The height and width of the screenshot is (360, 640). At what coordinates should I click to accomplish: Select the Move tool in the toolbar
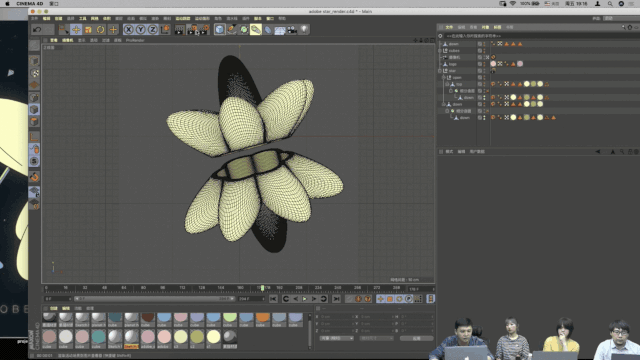[76, 29]
